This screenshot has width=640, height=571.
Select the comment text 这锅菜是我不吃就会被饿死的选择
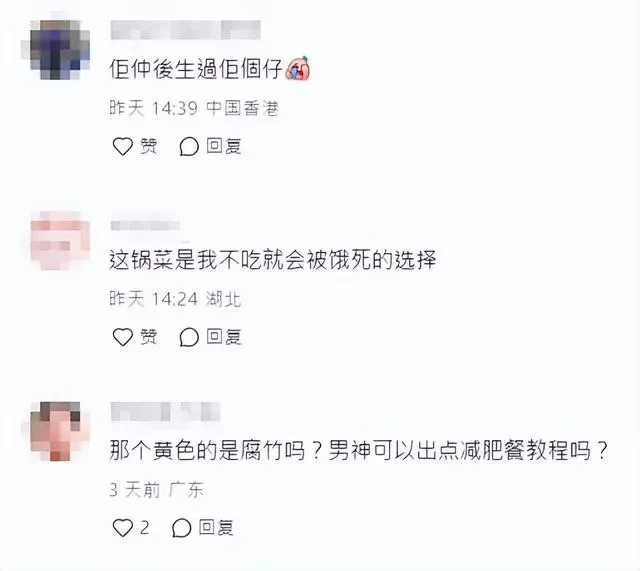click(x=273, y=260)
